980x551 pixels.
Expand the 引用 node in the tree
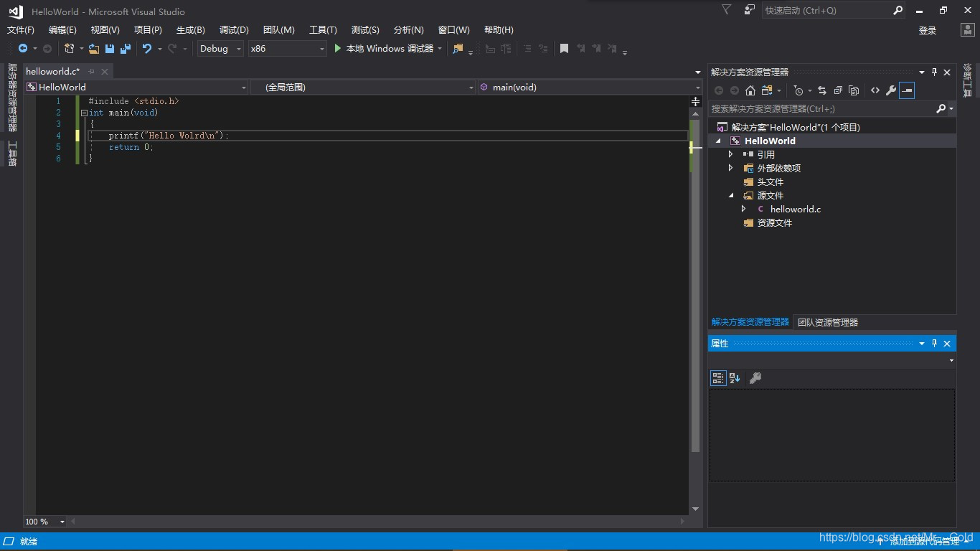[731, 154]
